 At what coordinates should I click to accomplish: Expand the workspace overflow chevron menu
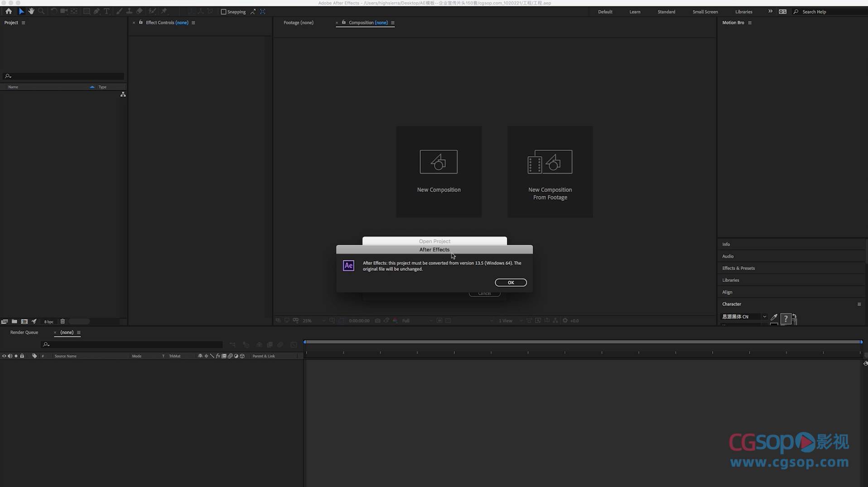click(770, 11)
